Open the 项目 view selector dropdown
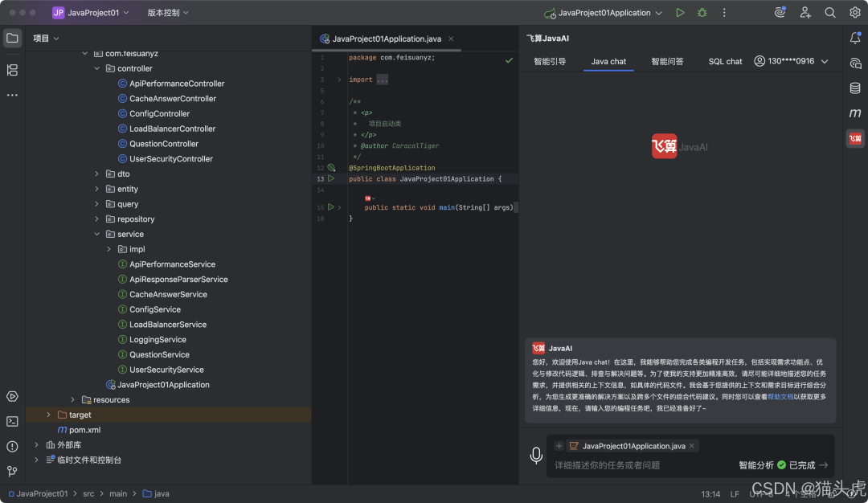Screen dimensions: 868x503 pos(46,39)
